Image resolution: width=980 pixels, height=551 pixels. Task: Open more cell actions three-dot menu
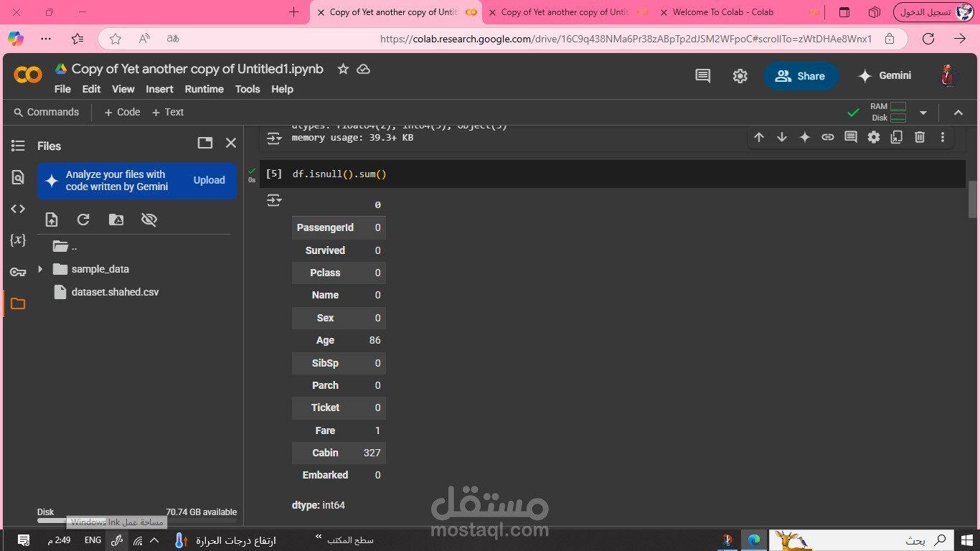click(943, 137)
